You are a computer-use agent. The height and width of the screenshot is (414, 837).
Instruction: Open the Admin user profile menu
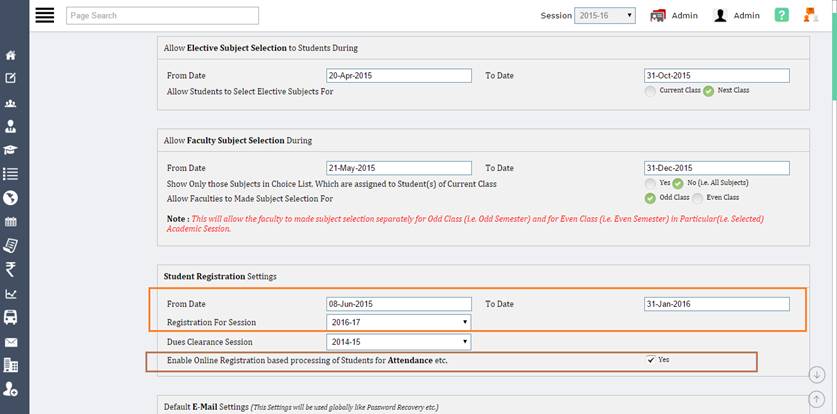736,16
